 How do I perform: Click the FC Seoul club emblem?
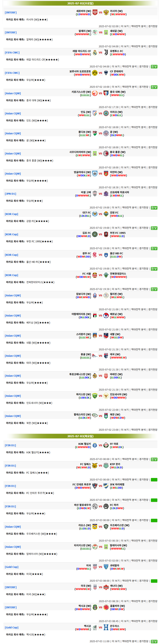(95, 275)
